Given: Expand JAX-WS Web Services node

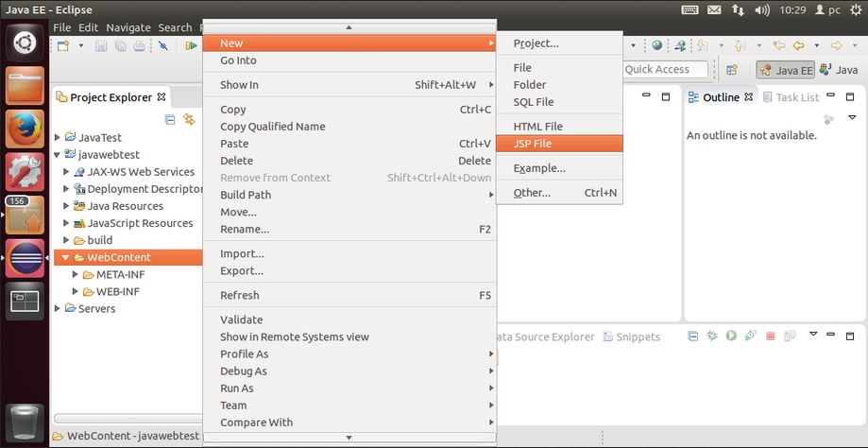Looking at the screenshot, I should tap(66, 172).
